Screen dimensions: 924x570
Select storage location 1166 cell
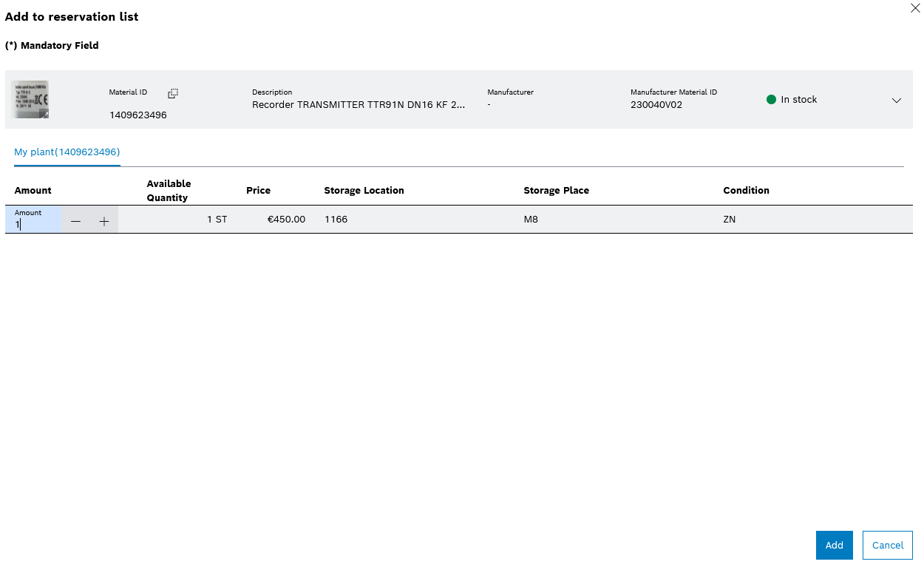coord(336,220)
